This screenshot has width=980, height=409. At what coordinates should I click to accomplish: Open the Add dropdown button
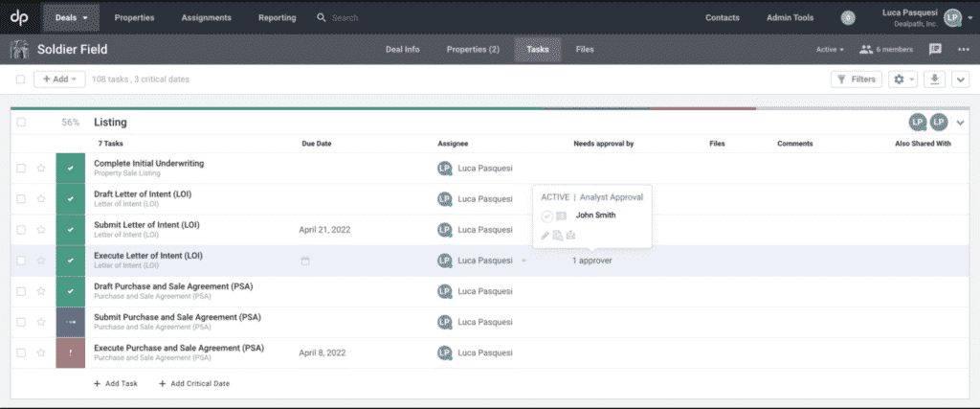(x=59, y=80)
